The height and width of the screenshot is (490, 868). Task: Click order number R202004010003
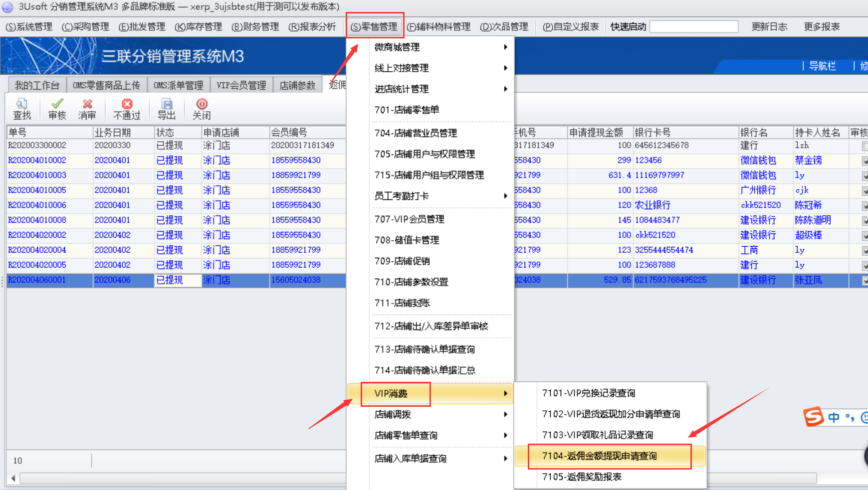(37, 175)
